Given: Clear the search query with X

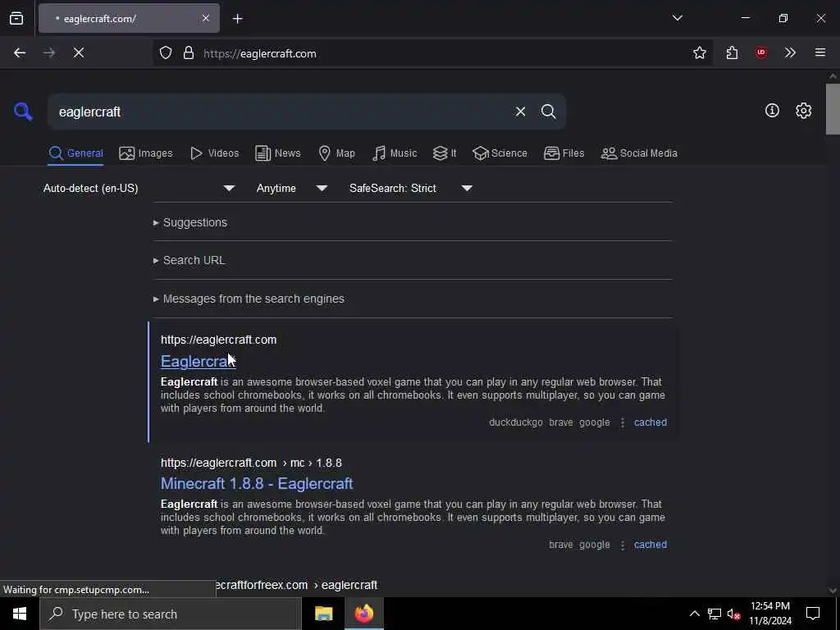Looking at the screenshot, I should (520, 112).
